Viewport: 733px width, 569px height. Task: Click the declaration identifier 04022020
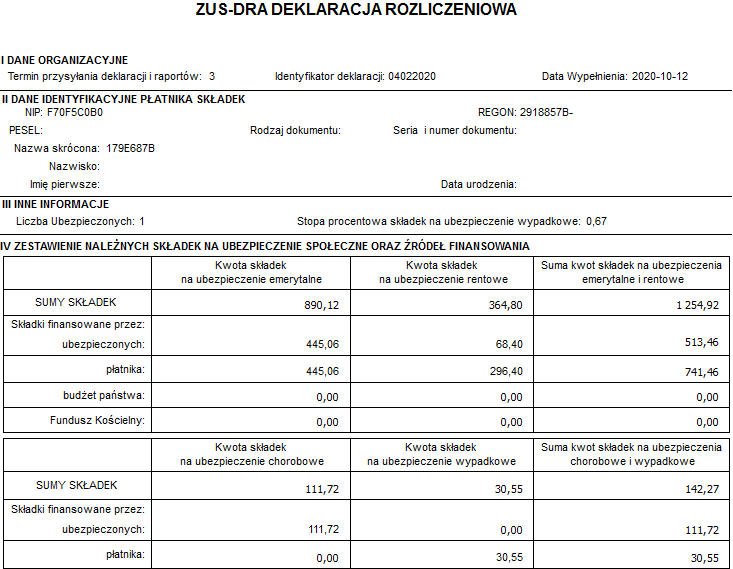pos(412,76)
